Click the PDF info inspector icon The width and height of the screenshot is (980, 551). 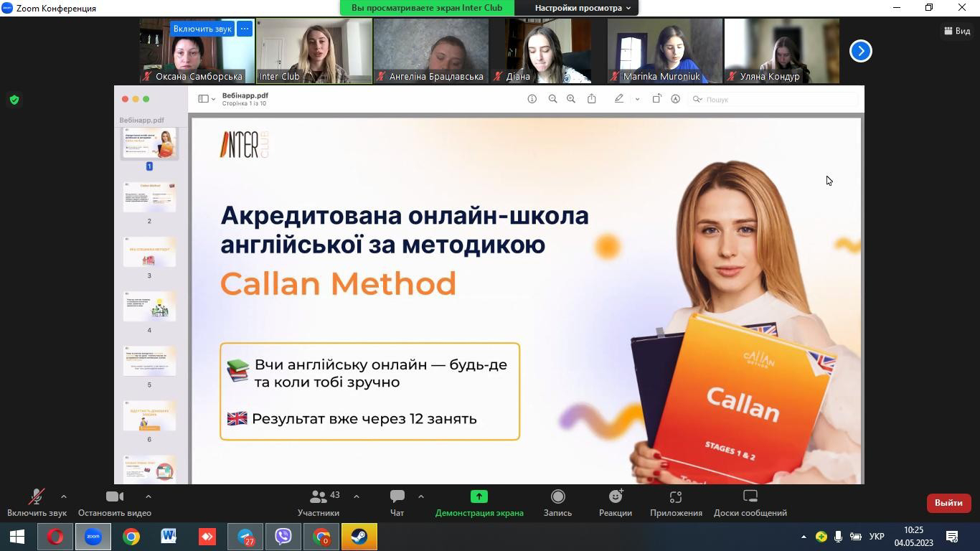pos(532,99)
